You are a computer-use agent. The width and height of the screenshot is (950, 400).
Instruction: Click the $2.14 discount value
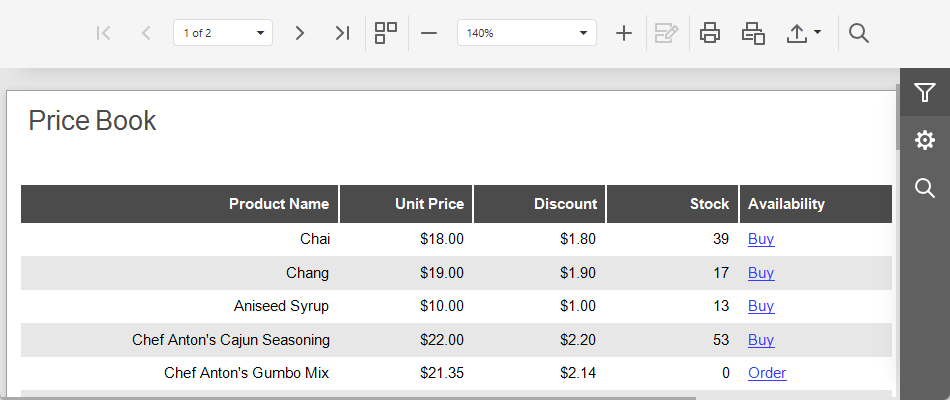578,373
